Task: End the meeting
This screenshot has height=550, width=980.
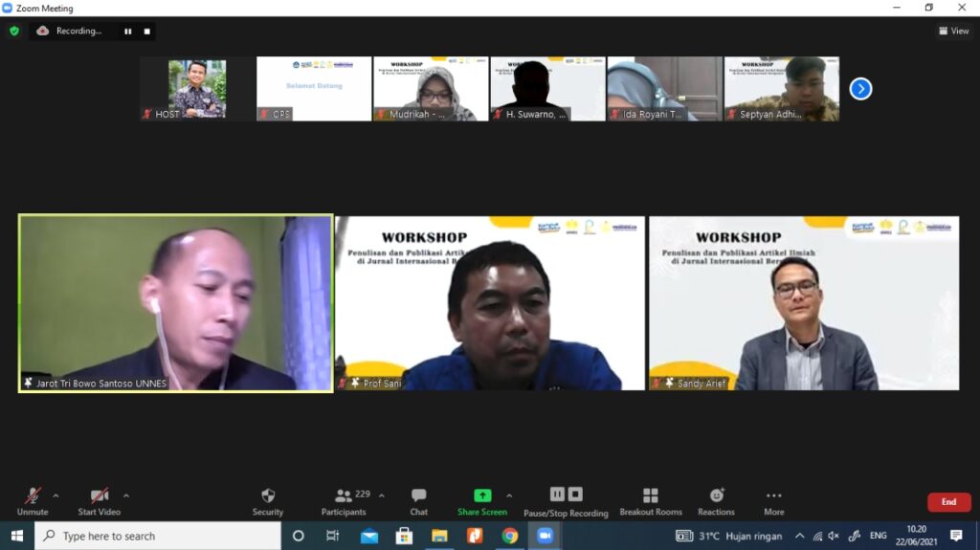Action: point(948,502)
